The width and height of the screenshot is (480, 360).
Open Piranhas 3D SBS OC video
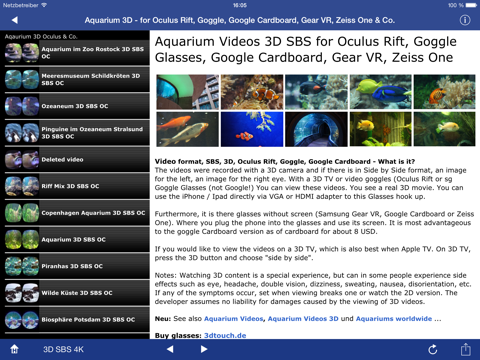[x=77, y=266]
